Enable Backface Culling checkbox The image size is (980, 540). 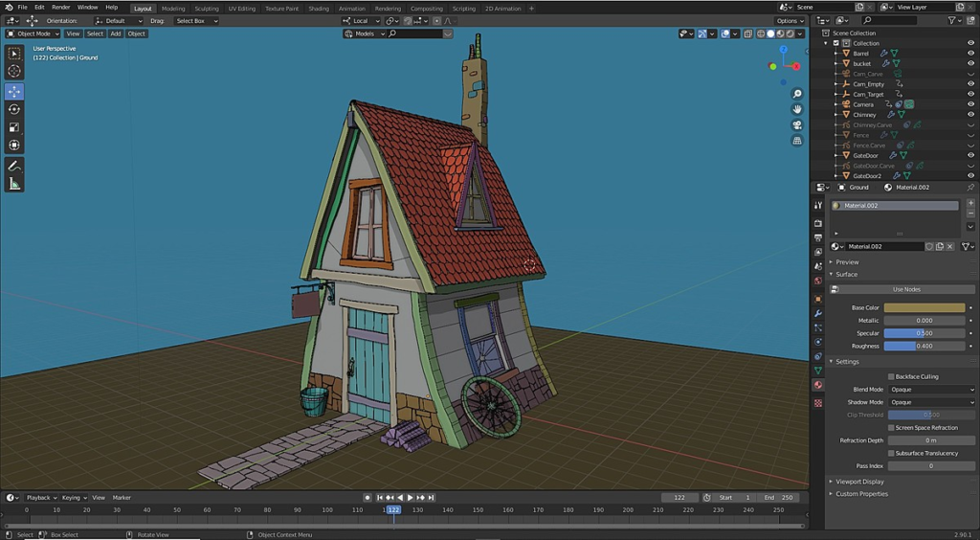pos(891,376)
